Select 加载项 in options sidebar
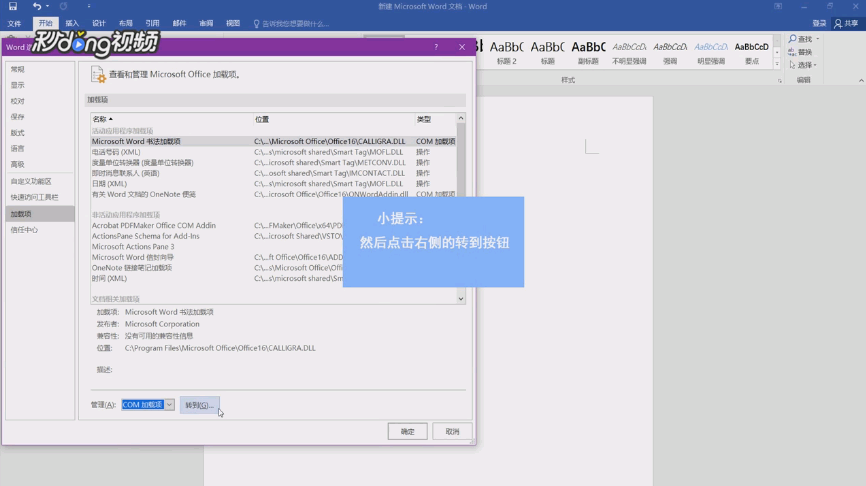This screenshot has height=486, width=866. [x=40, y=214]
